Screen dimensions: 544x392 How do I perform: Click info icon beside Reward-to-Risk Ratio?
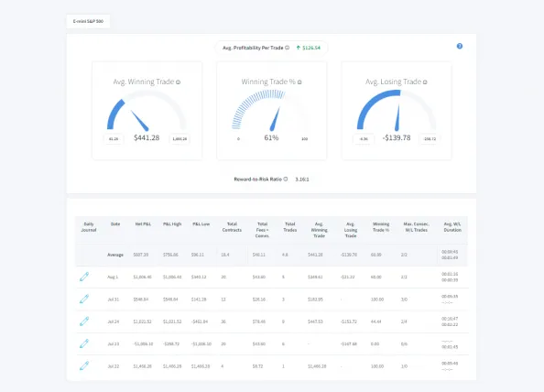pyautogui.click(x=286, y=179)
